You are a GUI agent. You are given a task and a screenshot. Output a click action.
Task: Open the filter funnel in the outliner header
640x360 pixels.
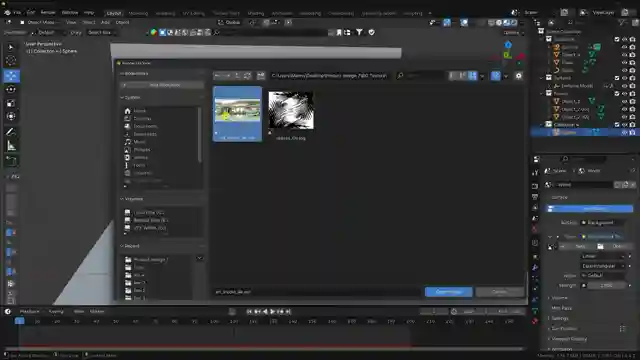tap(621, 22)
